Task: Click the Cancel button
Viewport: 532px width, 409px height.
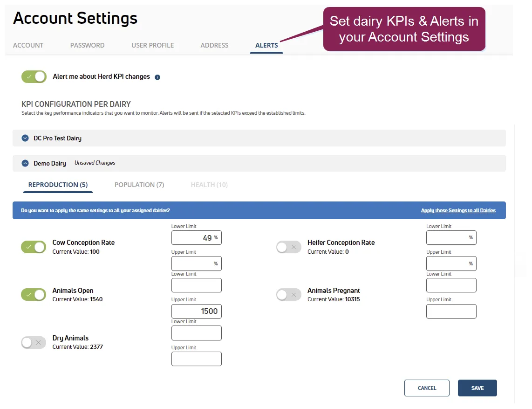Action: tap(427, 388)
